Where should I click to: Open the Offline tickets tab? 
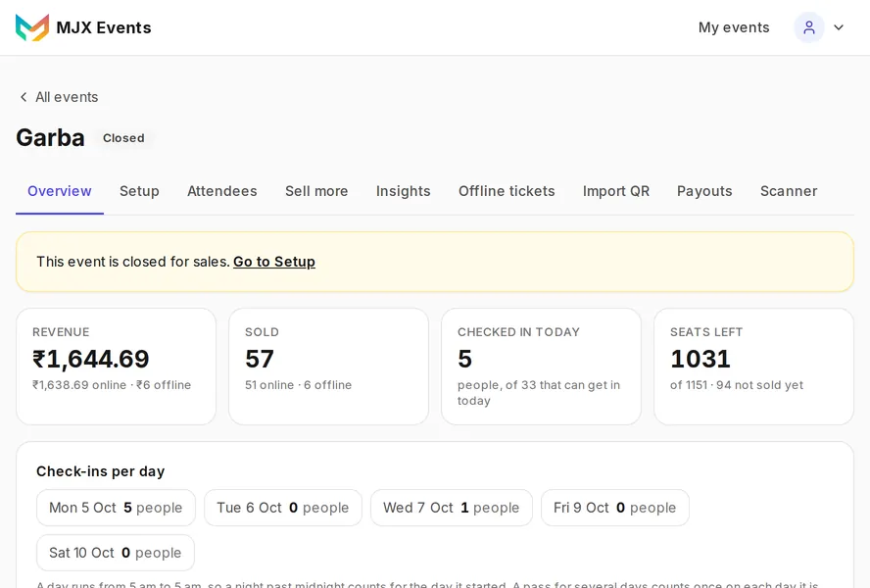click(507, 191)
